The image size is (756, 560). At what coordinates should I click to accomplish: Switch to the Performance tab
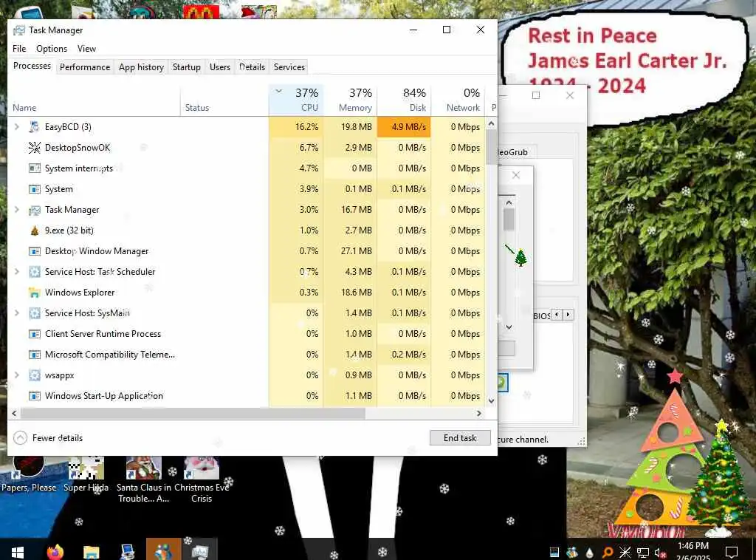click(85, 67)
